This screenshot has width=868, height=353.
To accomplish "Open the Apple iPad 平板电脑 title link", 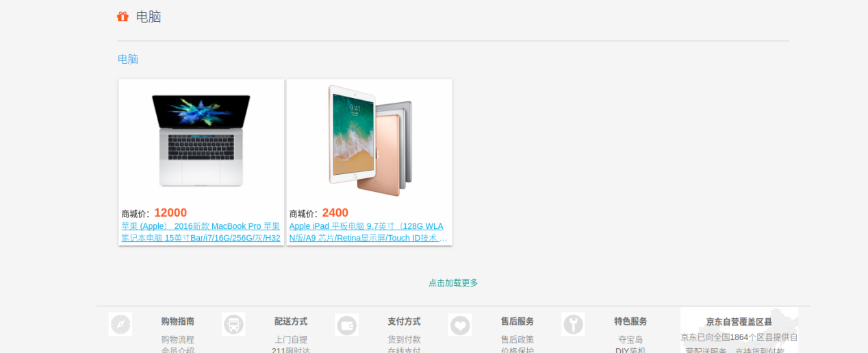I will [x=368, y=232].
